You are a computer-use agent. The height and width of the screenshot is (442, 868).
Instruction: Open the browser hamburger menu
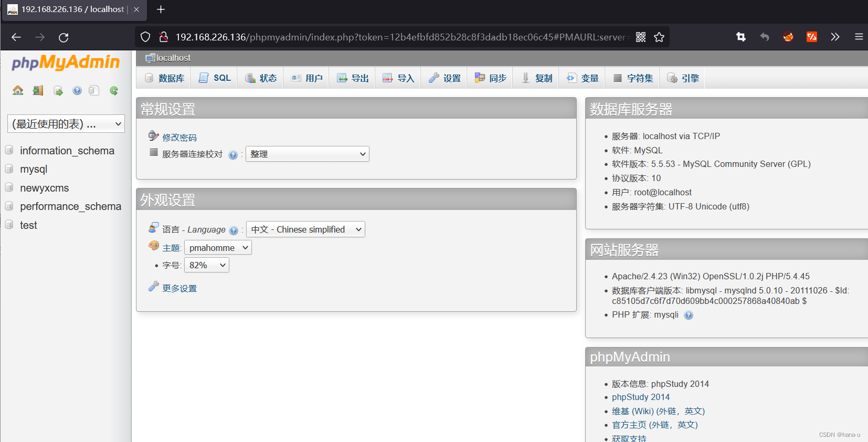[x=859, y=37]
